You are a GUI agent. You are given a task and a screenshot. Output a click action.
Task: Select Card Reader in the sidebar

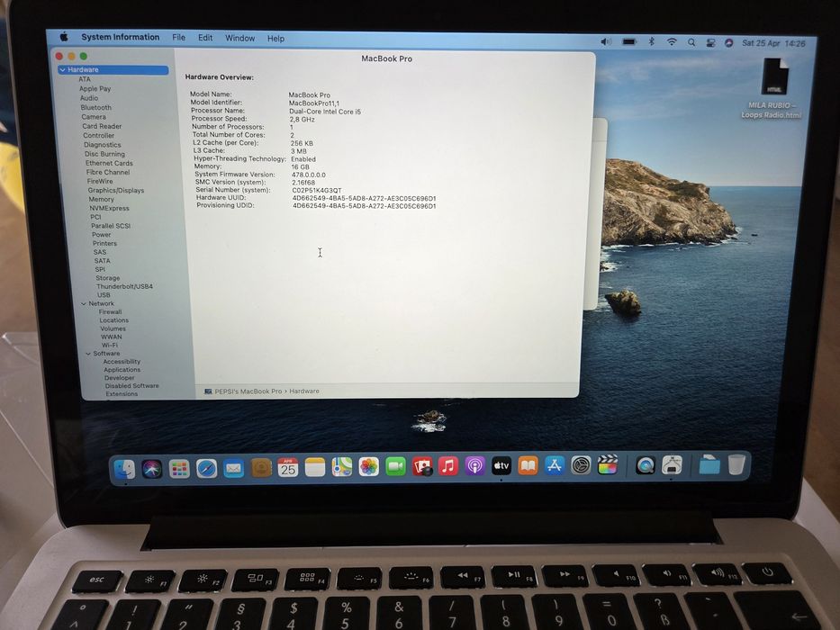(102, 126)
